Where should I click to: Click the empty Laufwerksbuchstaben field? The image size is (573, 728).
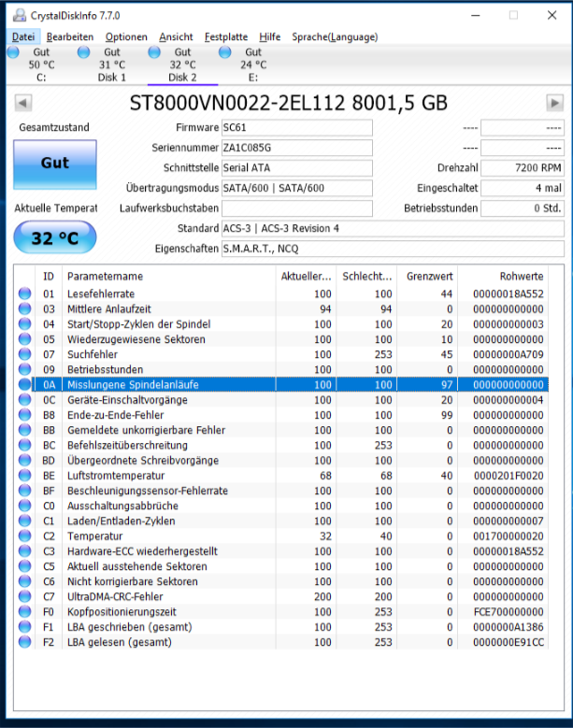pyautogui.click(x=296, y=208)
